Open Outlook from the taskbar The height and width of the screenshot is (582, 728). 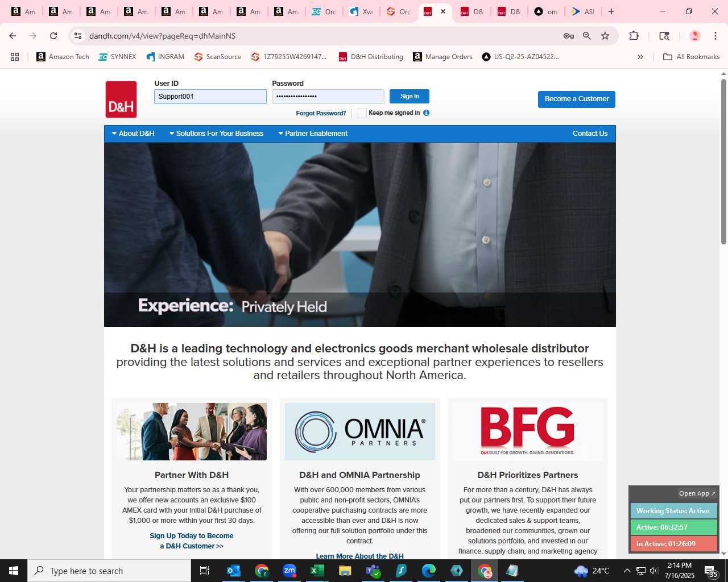(234, 571)
